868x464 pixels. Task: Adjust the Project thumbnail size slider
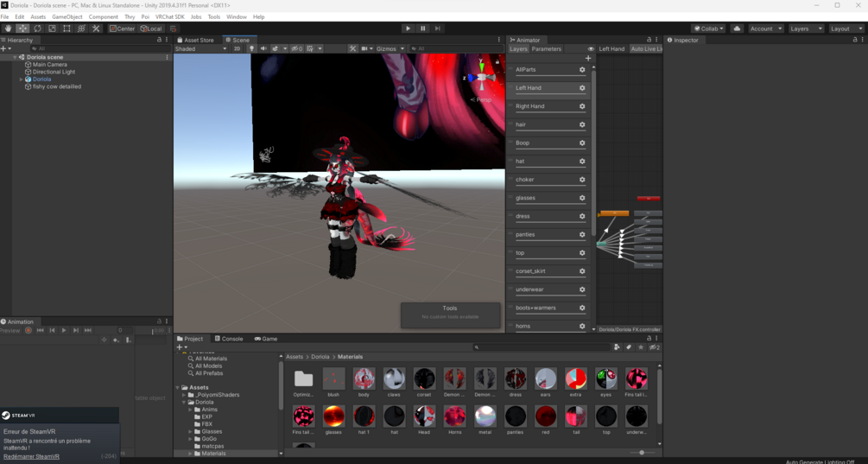coord(642,453)
